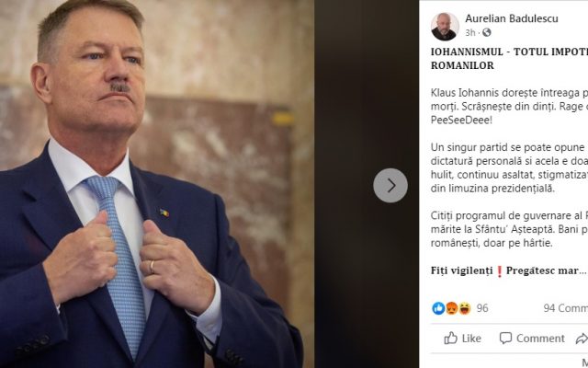Click the IOHANNISMUL post headline text
The width and height of the screenshot is (588, 368).
pos(509,59)
